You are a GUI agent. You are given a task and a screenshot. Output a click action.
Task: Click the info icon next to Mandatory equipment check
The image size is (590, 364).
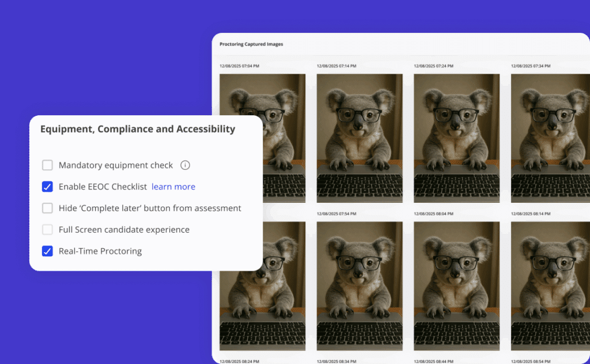185,165
